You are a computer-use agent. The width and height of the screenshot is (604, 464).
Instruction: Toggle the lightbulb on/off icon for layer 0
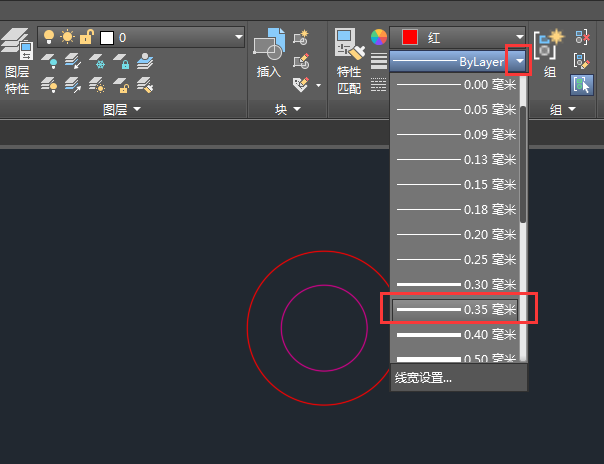click(49, 37)
